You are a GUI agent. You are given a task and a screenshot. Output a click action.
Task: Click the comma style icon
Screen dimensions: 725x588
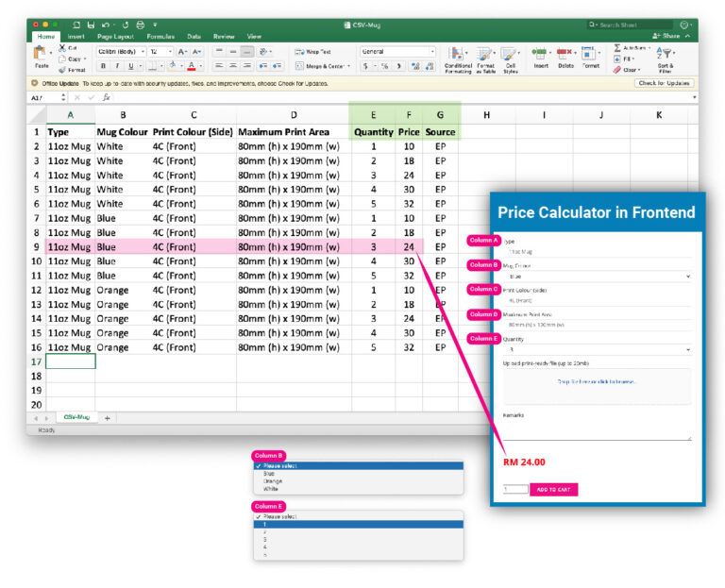(398, 66)
